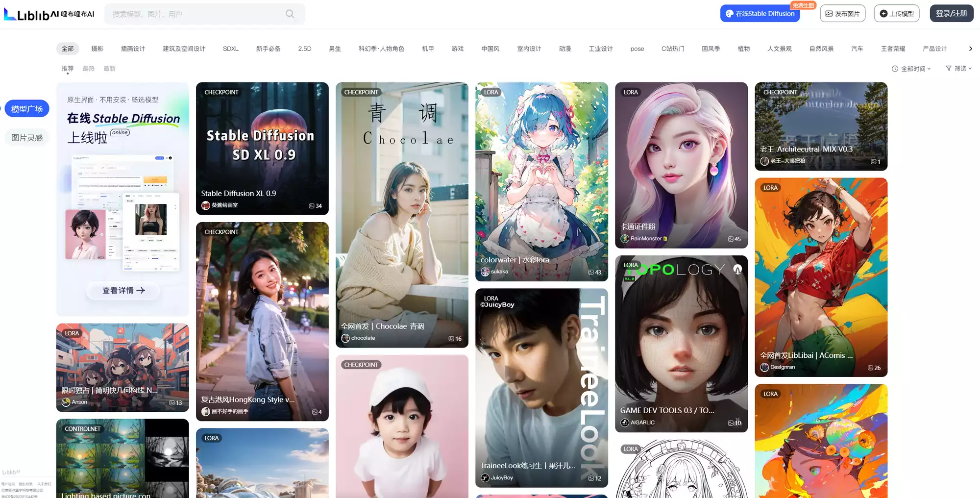The height and width of the screenshot is (498, 980).
Task: Select the 游戏 category tab
Action: pos(458,49)
